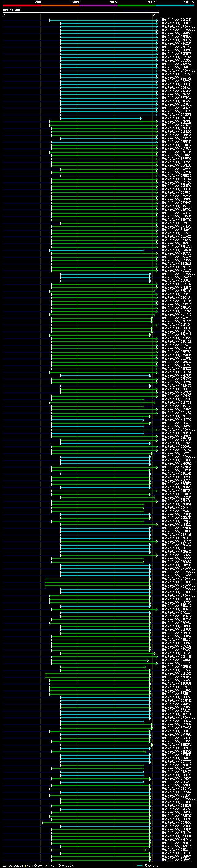
Task: Select the UniRef100_Q1PJD0 label
Action: [177, 325]
